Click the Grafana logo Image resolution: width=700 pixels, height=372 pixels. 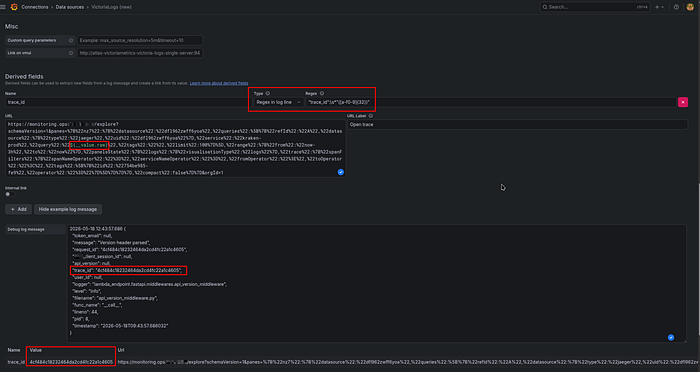pyautogui.click(x=14, y=7)
